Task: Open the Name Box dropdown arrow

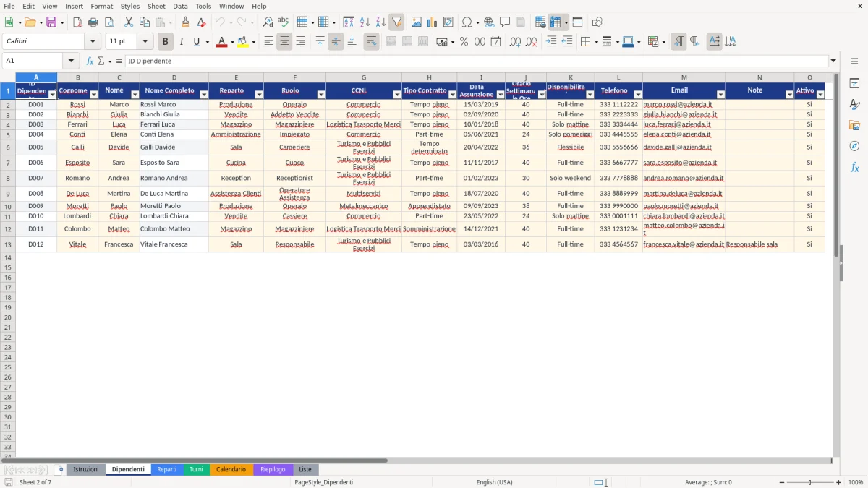Action: pyautogui.click(x=71, y=61)
